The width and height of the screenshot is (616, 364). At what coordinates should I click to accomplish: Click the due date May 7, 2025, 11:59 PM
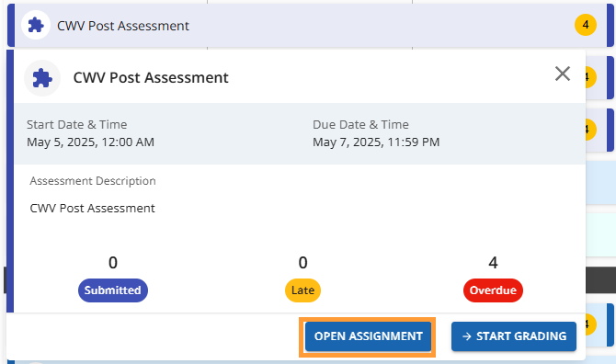point(376,142)
